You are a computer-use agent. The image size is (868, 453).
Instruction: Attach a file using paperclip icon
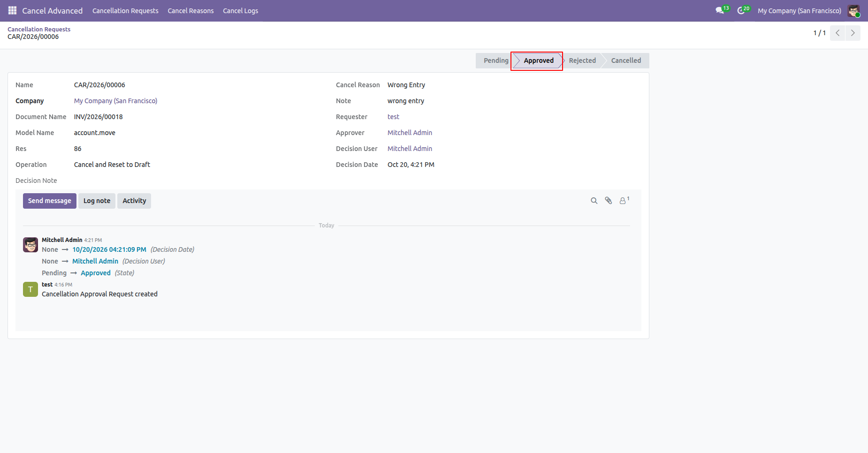click(609, 201)
